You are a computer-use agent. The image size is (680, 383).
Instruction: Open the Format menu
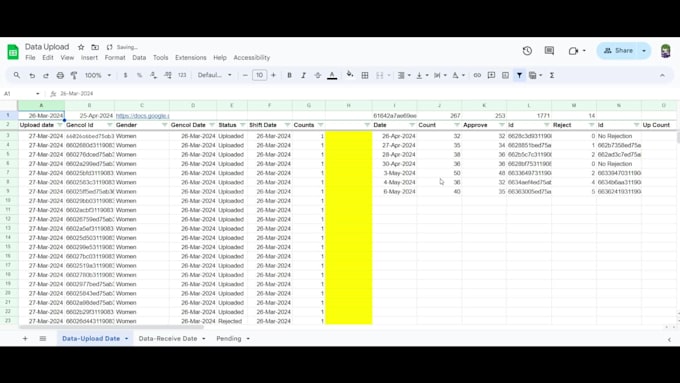pos(115,57)
